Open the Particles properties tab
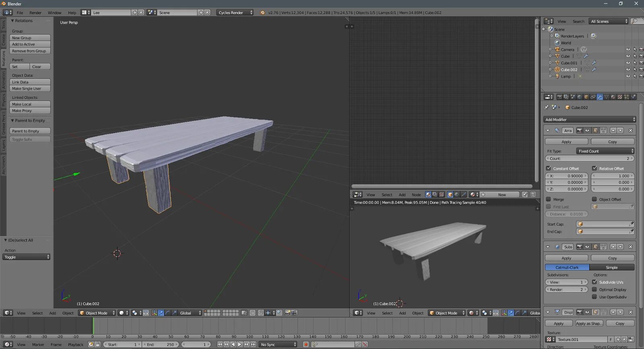The height and width of the screenshot is (349, 644). click(626, 97)
